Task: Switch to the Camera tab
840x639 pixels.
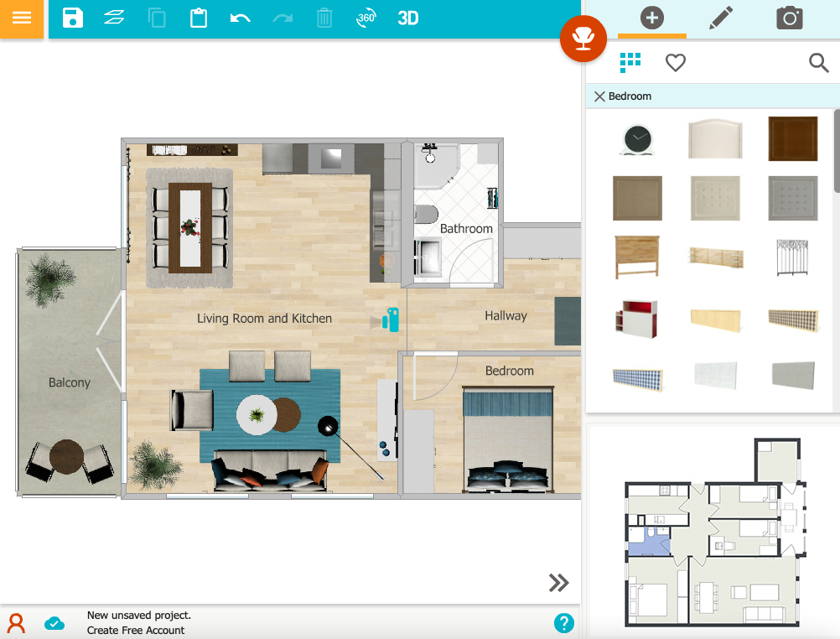Action: (x=789, y=18)
